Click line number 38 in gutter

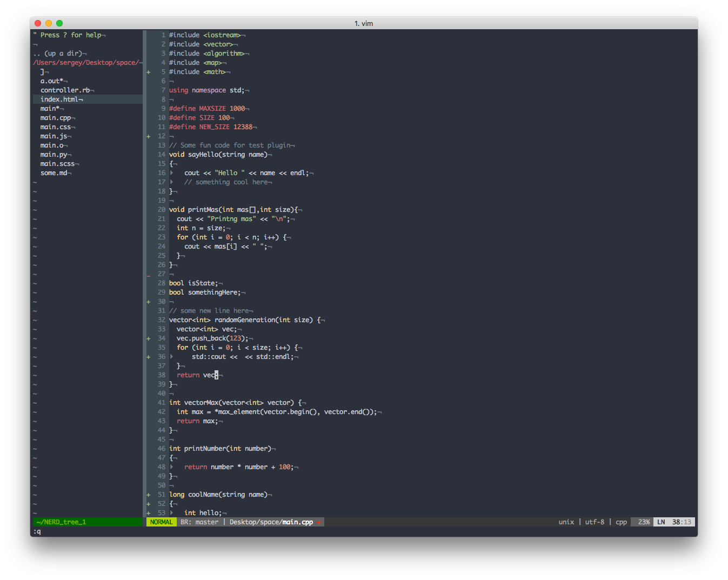(162, 375)
